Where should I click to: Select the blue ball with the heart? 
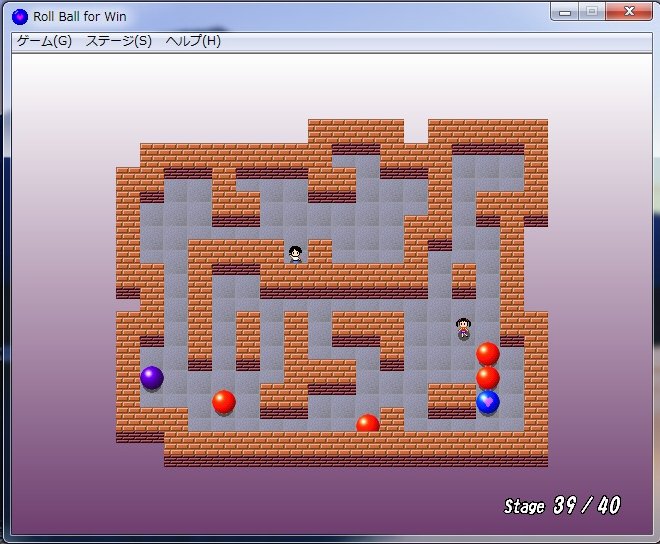[488, 402]
